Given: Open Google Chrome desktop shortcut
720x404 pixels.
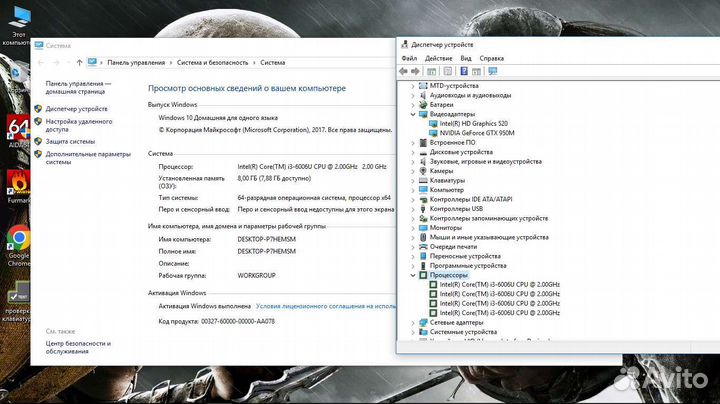Looking at the screenshot, I should [x=18, y=246].
